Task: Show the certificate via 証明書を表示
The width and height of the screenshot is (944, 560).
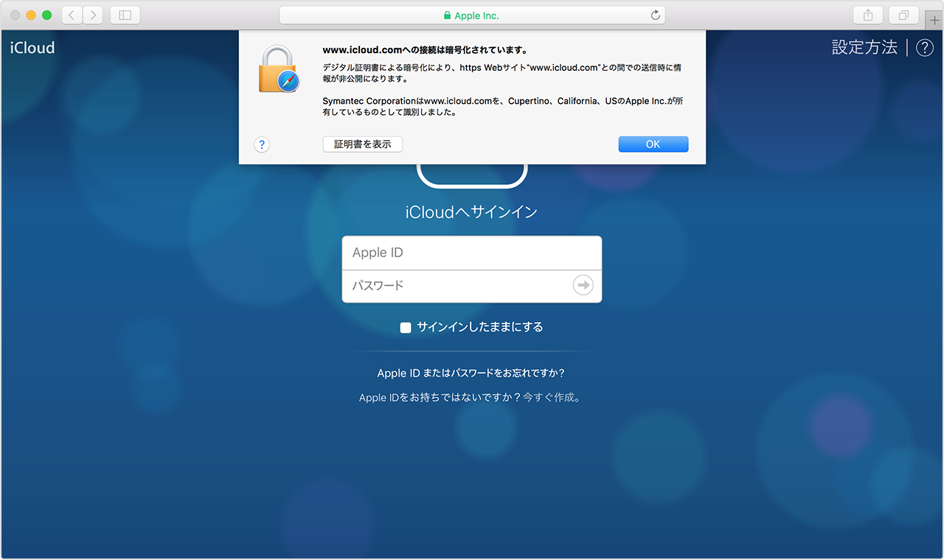Action: tap(362, 144)
